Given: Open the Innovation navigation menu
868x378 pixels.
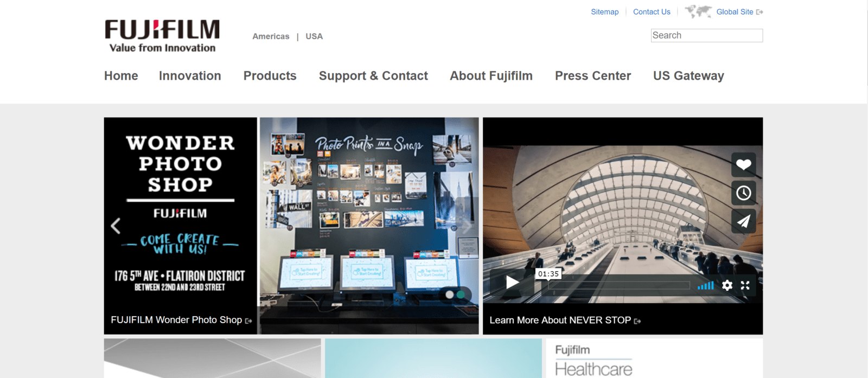Looking at the screenshot, I should [190, 76].
